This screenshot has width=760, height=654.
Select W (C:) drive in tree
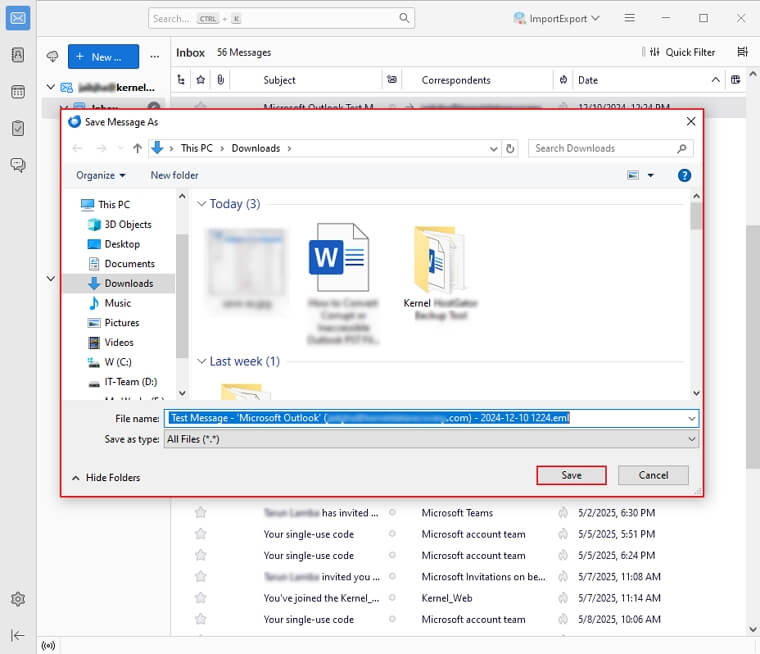click(118, 362)
